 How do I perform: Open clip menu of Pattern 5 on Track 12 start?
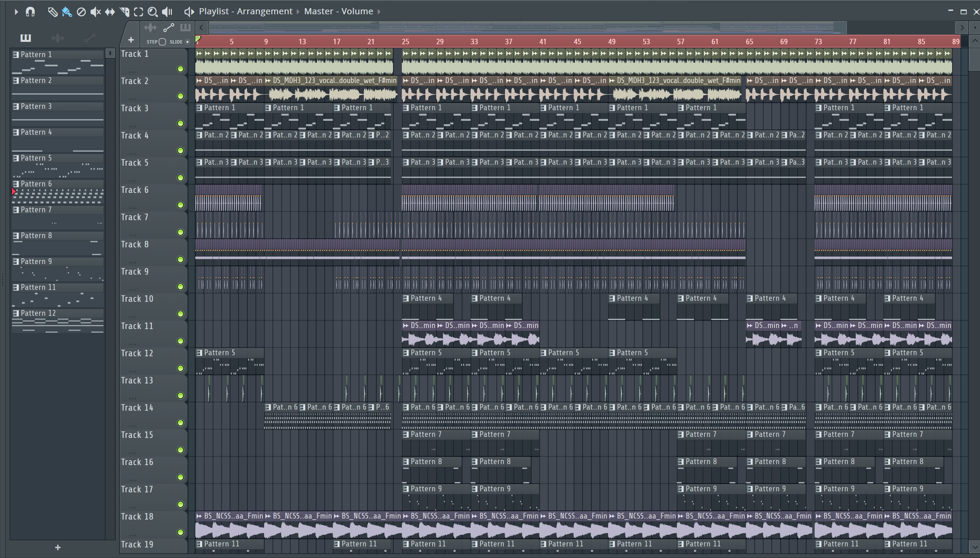click(x=199, y=353)
